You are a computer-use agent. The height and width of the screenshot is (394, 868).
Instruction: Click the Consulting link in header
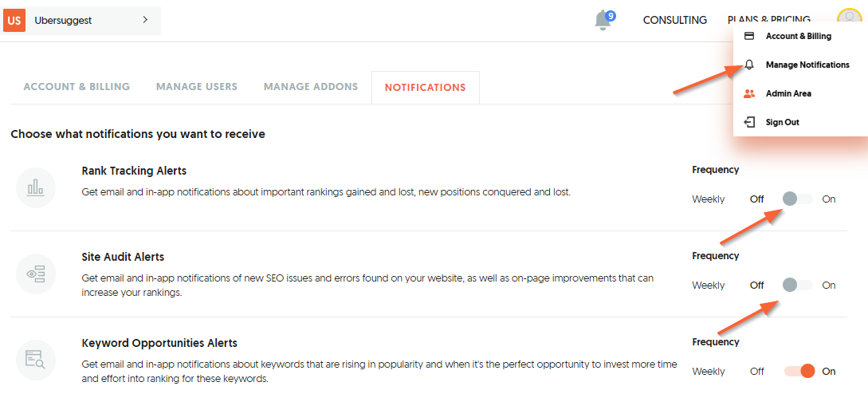675,20
